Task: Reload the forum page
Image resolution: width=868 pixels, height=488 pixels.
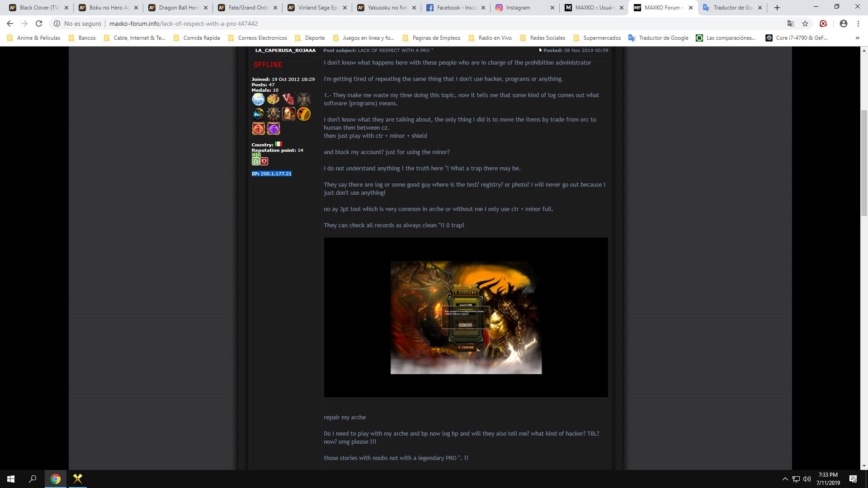Action: (39, 23)
